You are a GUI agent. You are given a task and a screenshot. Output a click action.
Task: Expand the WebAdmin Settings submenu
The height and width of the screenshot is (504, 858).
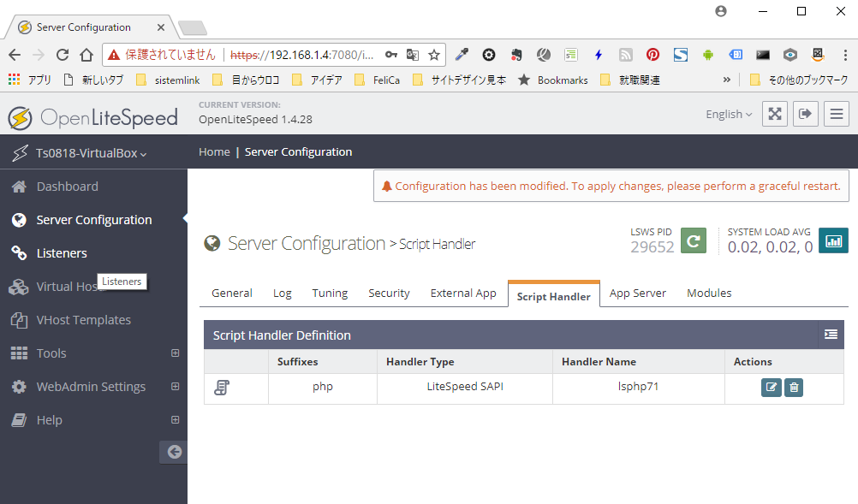point(175,387)
